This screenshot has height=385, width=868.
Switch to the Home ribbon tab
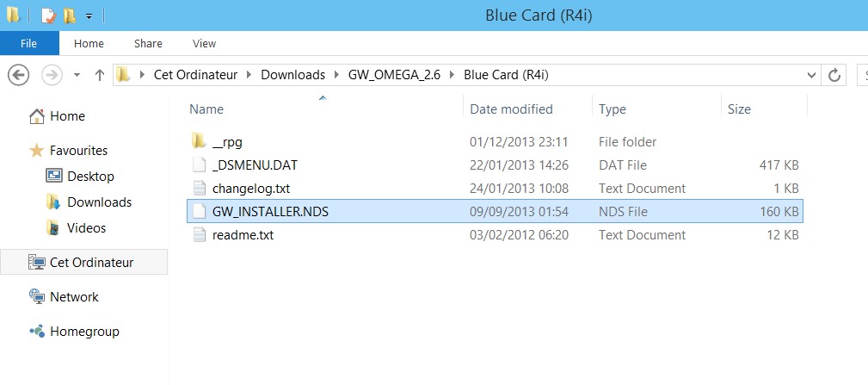[x=89, y=43]
